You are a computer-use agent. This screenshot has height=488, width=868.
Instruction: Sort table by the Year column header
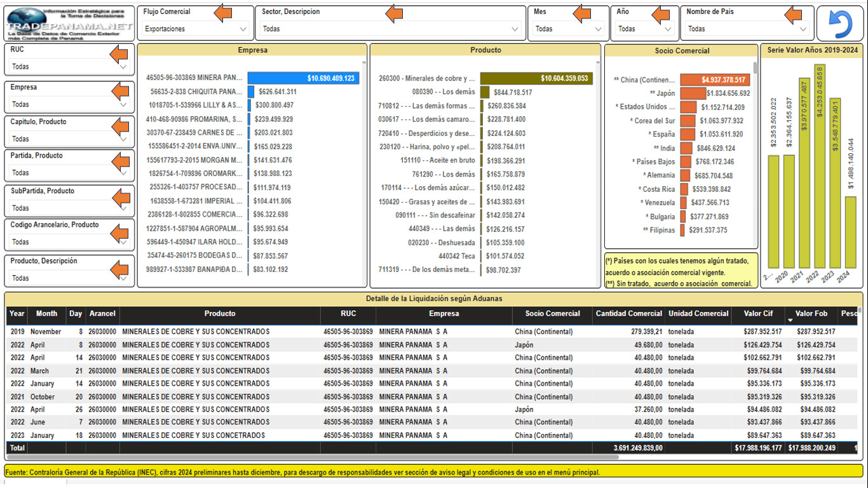pos(17,314)
